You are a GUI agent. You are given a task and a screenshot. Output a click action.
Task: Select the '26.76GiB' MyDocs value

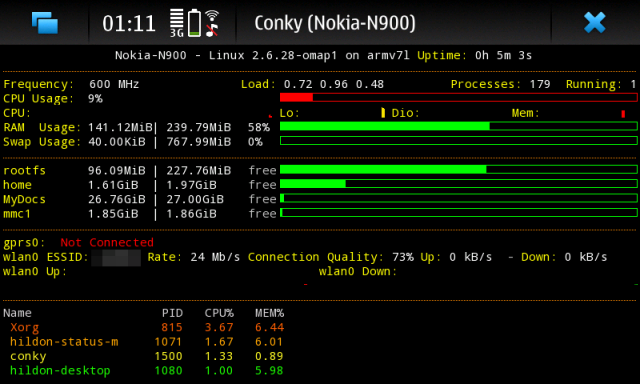[117, 200]
